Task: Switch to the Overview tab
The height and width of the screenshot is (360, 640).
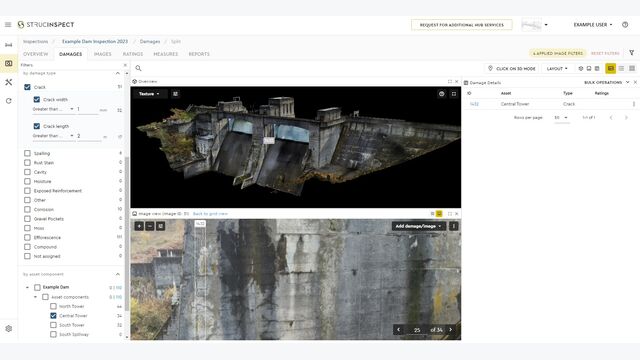Action: click(36, 54)
